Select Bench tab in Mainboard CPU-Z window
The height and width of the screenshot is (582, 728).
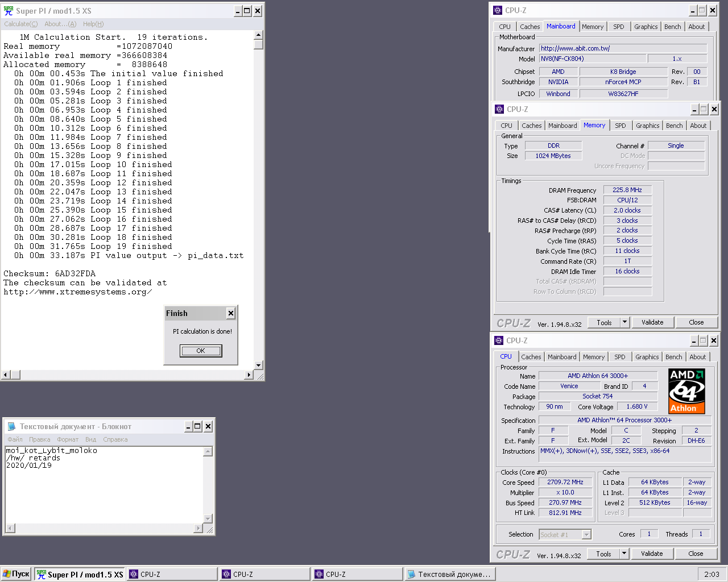click(672, 27)
